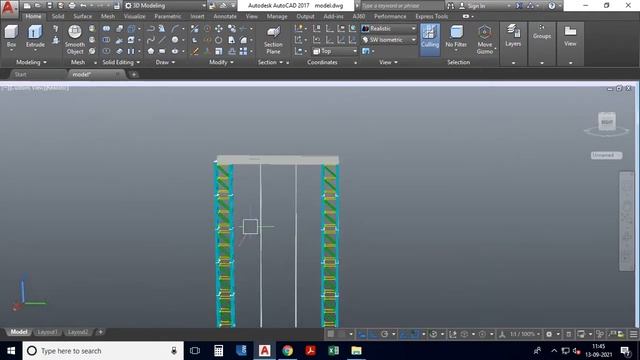Select the Extrude tool
The height and width of the screenshot is (360, 640).
point(35,37)
